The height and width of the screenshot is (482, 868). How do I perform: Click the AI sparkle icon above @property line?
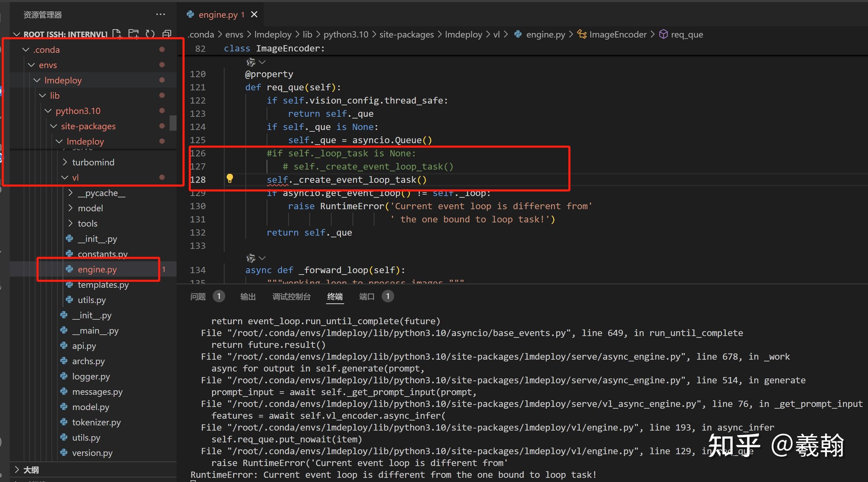click(x=251, y=63)
